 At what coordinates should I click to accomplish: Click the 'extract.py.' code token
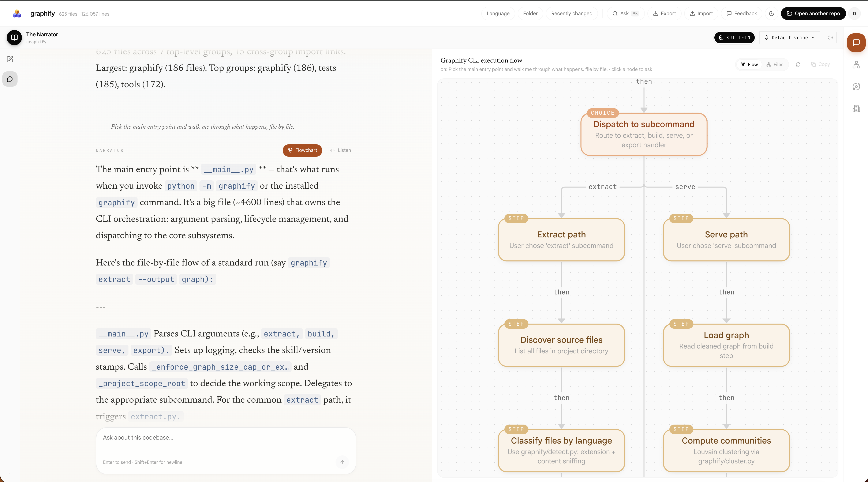(x=156, y=417)
